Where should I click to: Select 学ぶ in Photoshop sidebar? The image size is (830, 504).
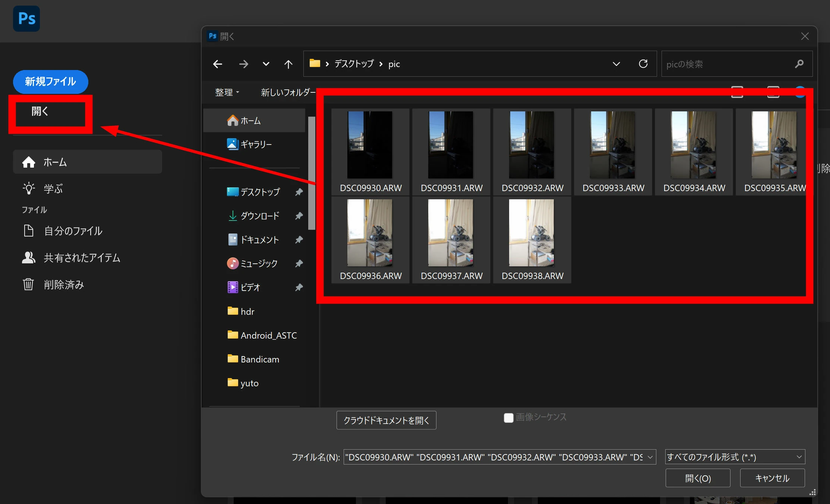pos(53,189)
